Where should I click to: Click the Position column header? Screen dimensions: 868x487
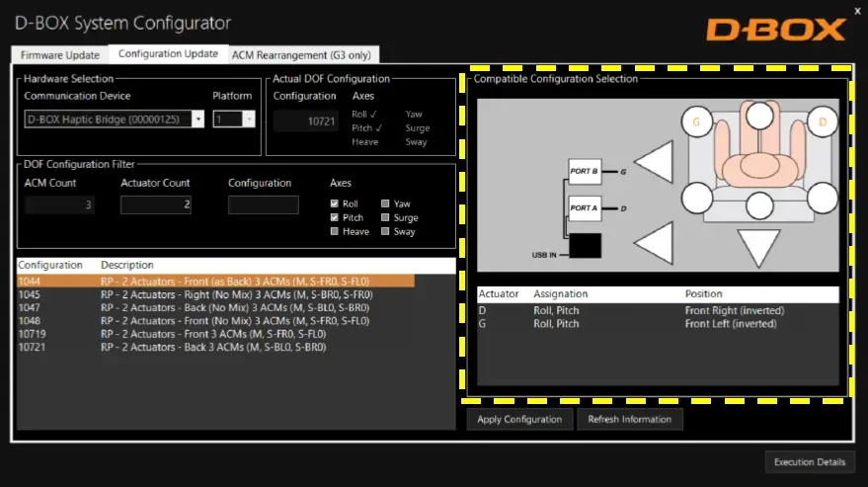tap(704, 293)
